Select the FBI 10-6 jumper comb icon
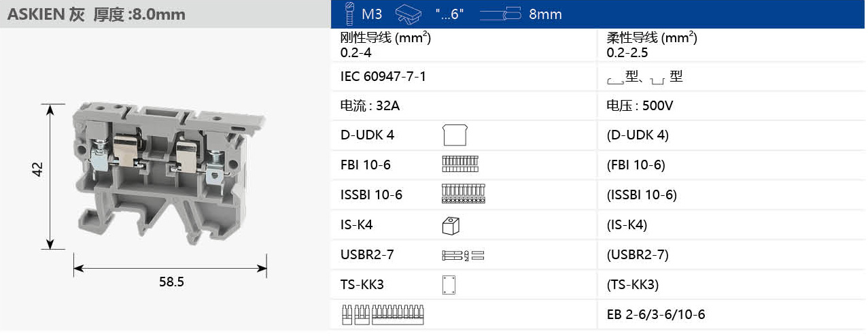 tap(460, 165)
